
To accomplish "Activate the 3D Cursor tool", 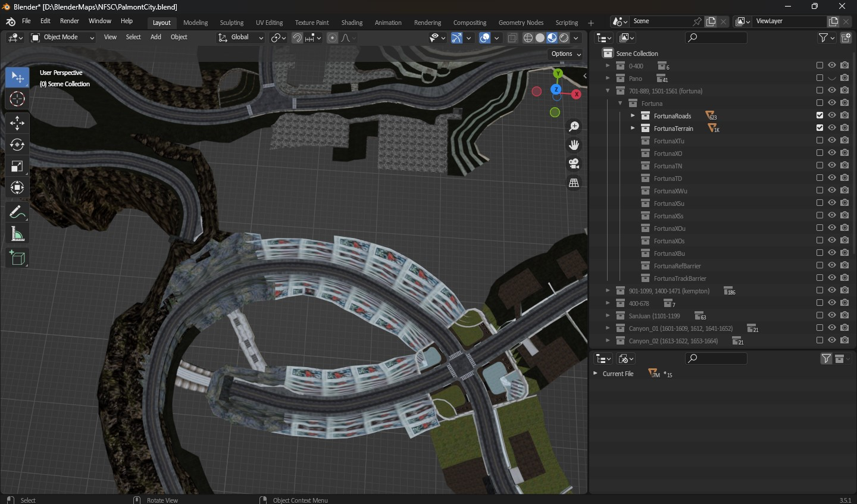I will pos(17,99).
